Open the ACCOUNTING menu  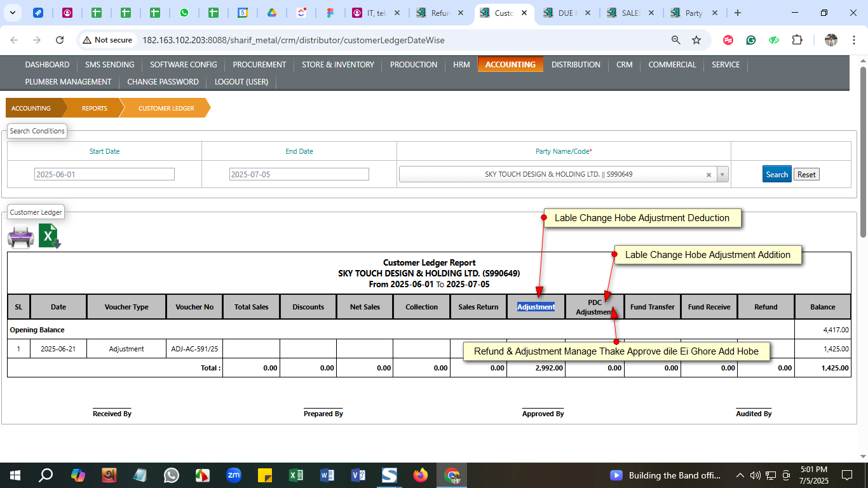tap(510, 64)
